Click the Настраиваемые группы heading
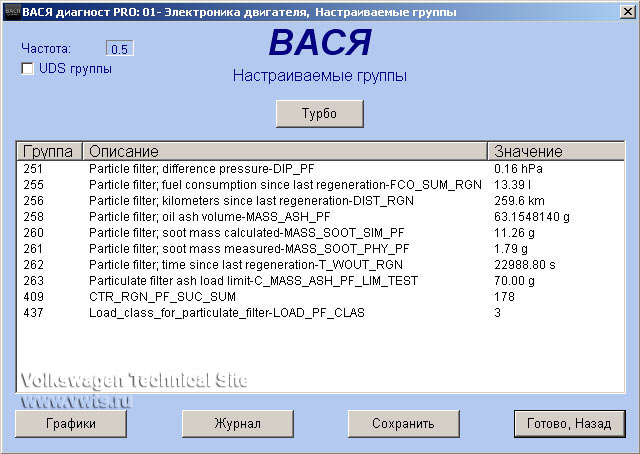The height and width of the screenshot is (454, 640). [x=320, y=76]
